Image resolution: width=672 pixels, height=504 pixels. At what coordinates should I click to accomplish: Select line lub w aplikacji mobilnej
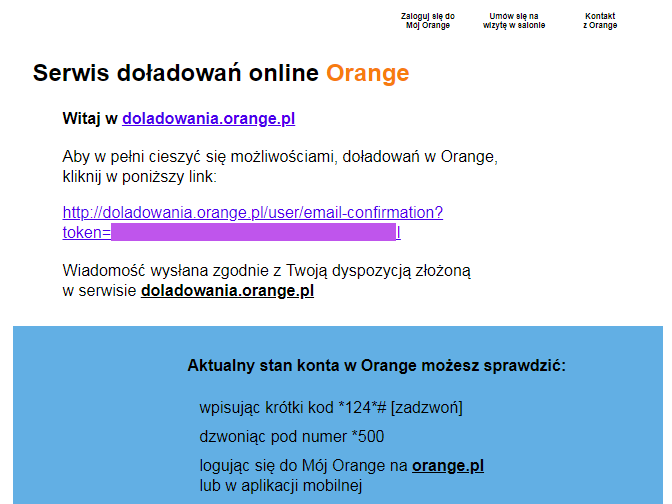click(x=281, y=486)
